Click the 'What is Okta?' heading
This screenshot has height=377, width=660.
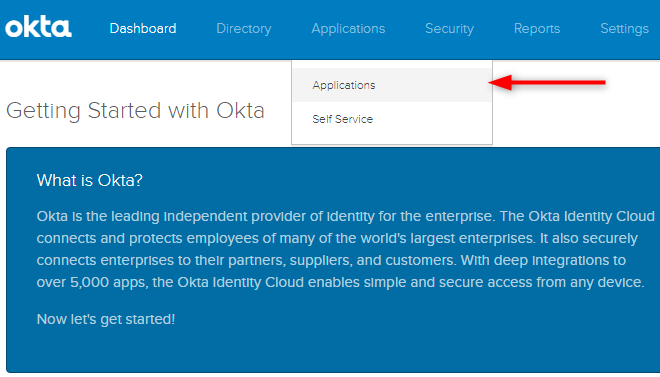coord(90,180)
